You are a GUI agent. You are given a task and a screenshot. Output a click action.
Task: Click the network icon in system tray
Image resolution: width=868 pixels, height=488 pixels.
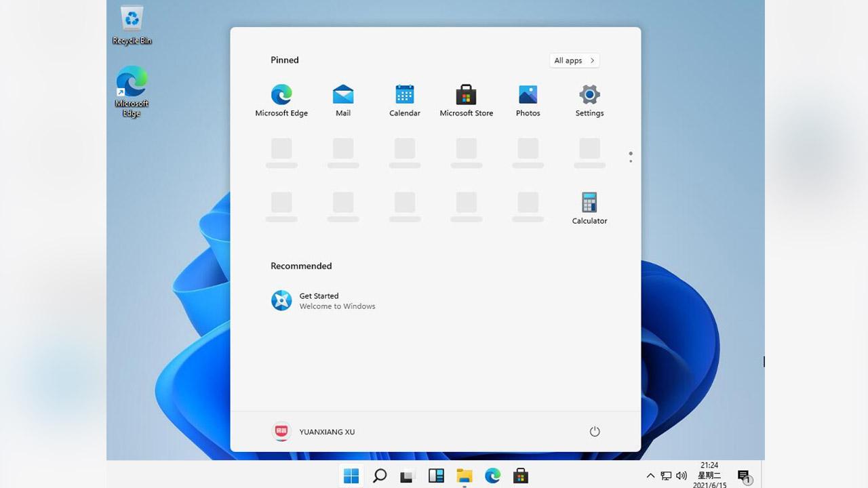point(666,476)
